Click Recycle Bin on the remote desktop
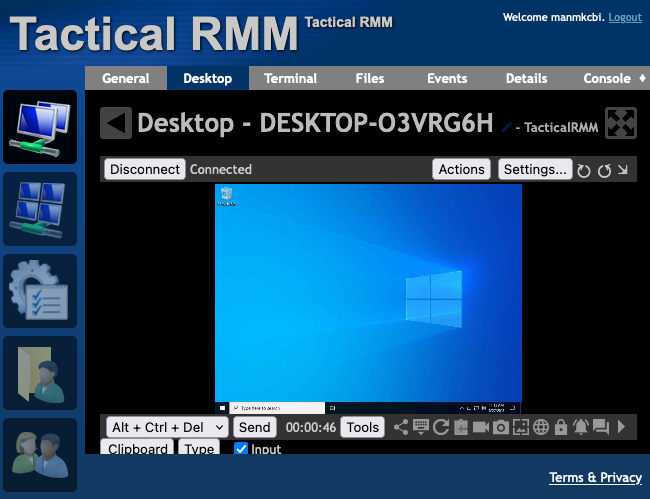Viewport: 650px width, 499px height. click(226, 196)
